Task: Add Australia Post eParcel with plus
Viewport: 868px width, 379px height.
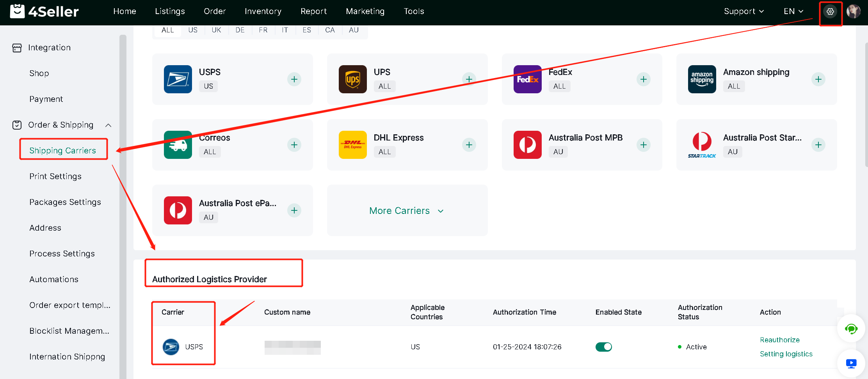Action: pyautogui.click(x=294, y=210)
